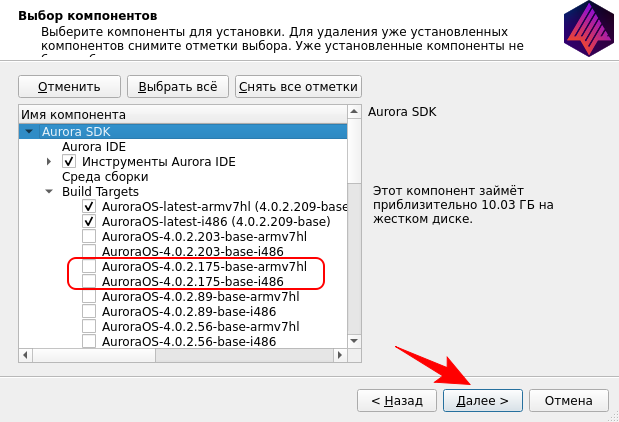Click the horizontal scrollbar right arrow
Image resolution: width=619 pixels, height=422 pixels.
click(341, 355)
